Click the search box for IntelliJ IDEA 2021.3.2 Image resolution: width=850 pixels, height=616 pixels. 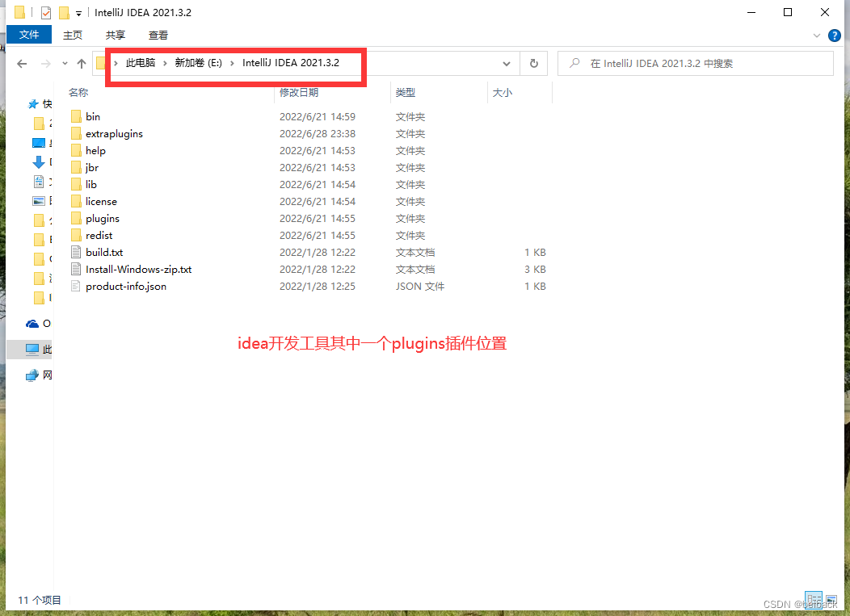point(696,64)
